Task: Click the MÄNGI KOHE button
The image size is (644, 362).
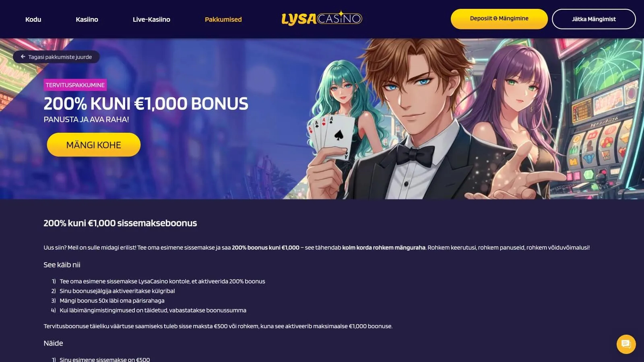Action: pos(94,145)
